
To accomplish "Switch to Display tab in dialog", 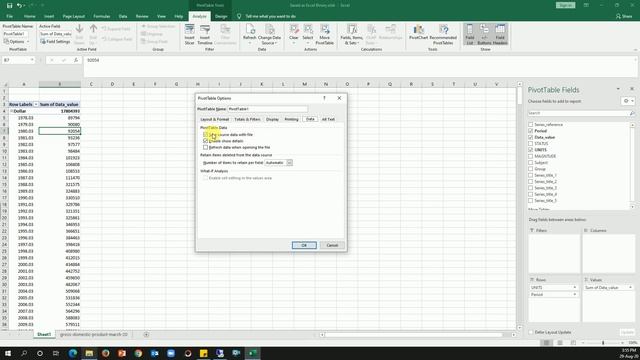I will point(272,119).
